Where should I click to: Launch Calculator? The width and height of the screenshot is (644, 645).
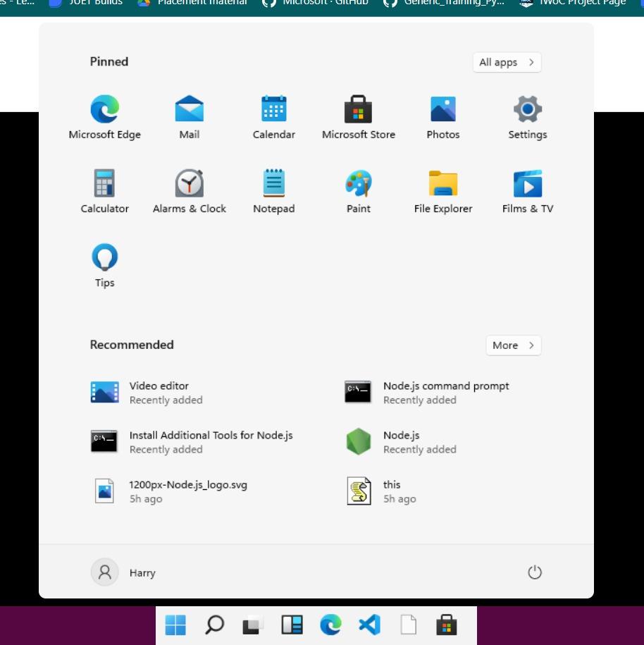104,190
